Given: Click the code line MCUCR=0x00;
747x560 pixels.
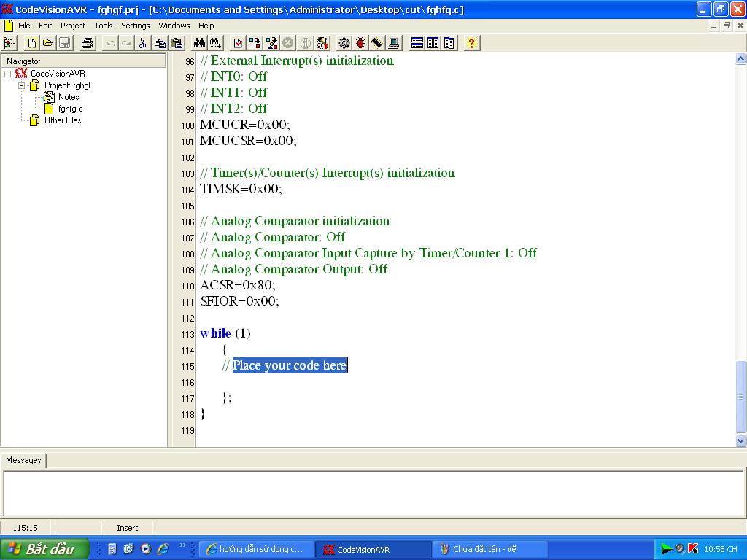Looking at the screenshot, I should point(245,125).
